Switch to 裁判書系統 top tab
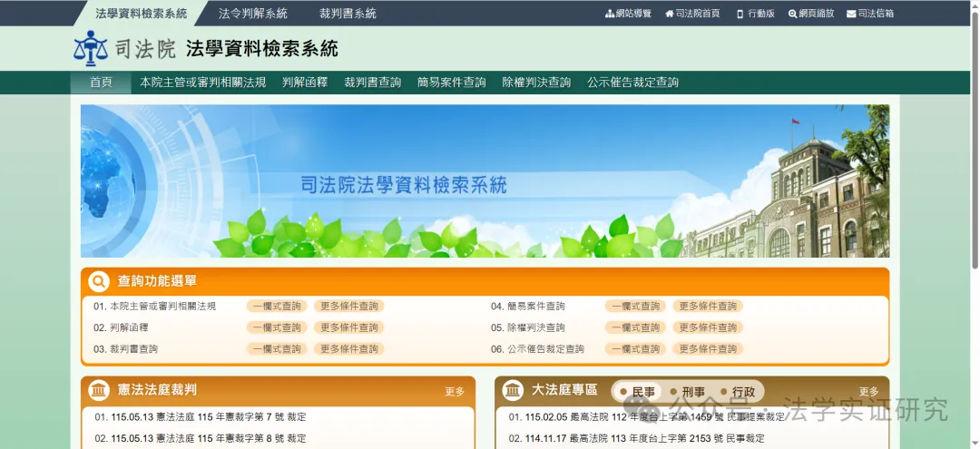The height and width of the screenshot is (449, 980). point(348,13)
